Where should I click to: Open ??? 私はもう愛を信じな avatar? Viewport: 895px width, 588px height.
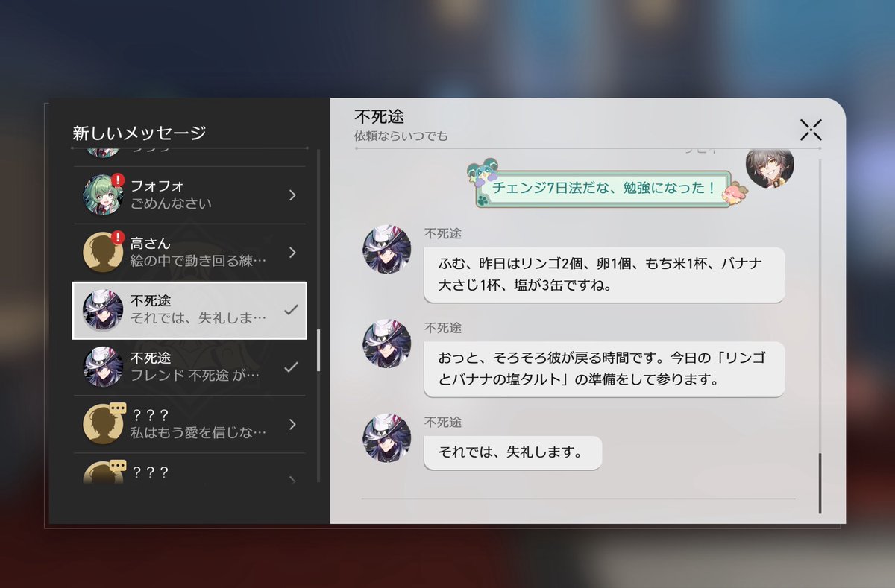tap(102, 424)
